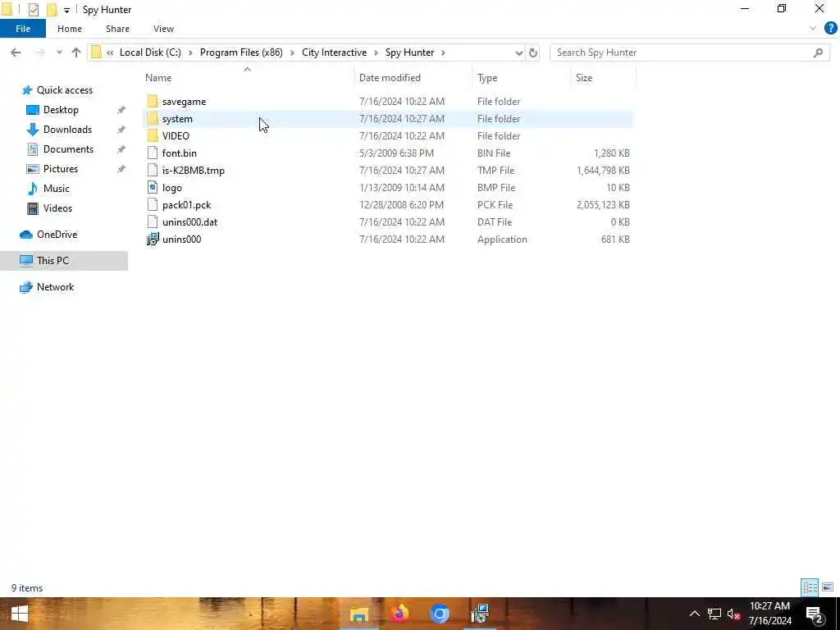This screenshot has height=630, width=840.
Task: Open File Explorer from taskbar
Action: tap(359, 614)
